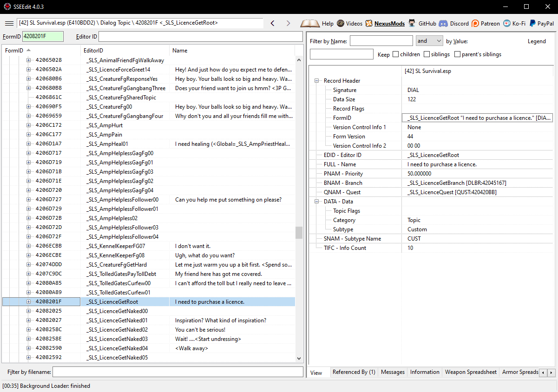Open PayPal link
Screen dimensions: 558x392
click(541, 23)
